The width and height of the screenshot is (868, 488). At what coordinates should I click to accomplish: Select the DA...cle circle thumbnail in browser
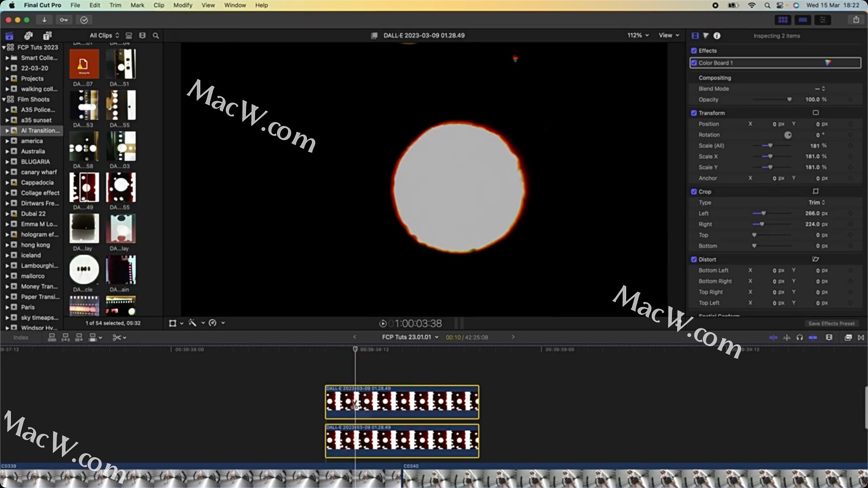[84, 270]
